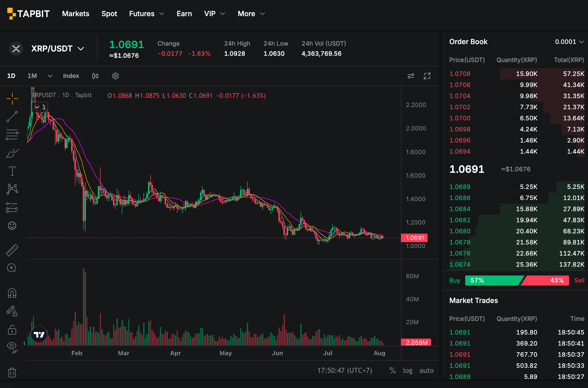Open order book 0.0001 precision dropdown
Screen dimensions: 588x388
[569, 42]
